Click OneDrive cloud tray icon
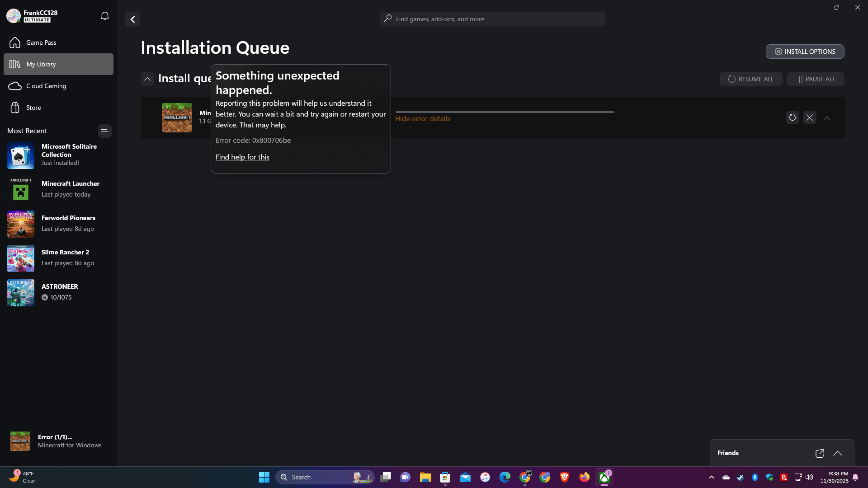The height and width of the screenshot is (488, 868). [726, 477]
